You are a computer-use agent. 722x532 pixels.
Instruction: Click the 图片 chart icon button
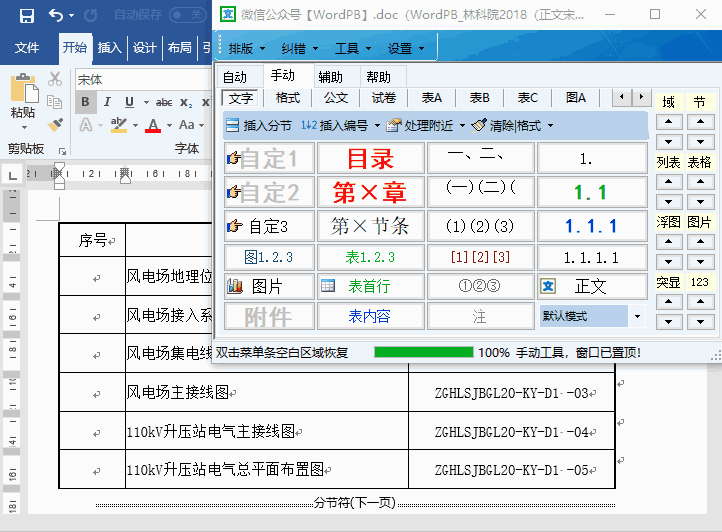(x=269, y=286)
